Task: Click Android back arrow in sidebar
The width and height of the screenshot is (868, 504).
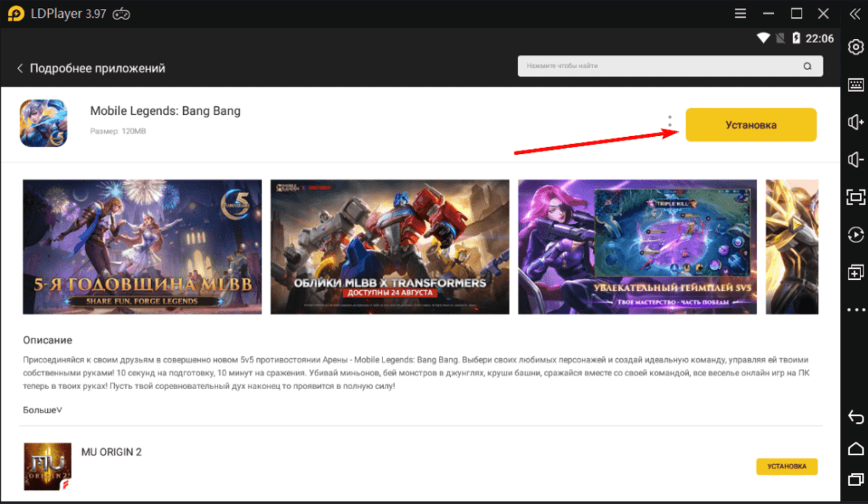Action: coord(855,417)
